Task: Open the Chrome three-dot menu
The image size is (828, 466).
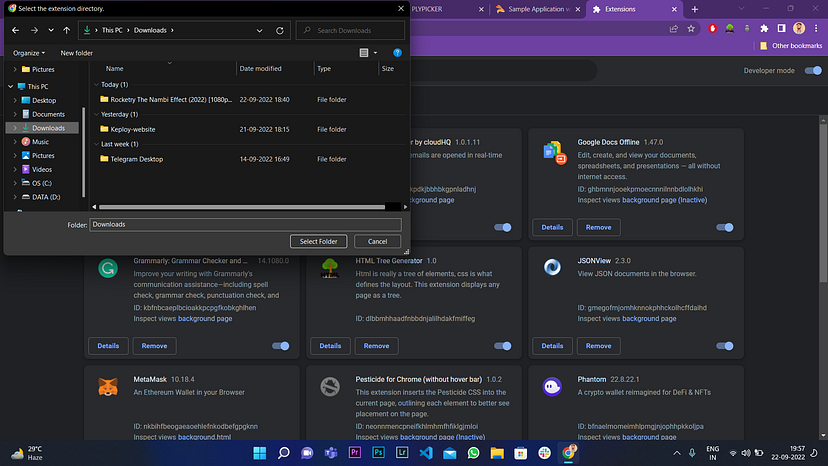Action: click(816, 29)
